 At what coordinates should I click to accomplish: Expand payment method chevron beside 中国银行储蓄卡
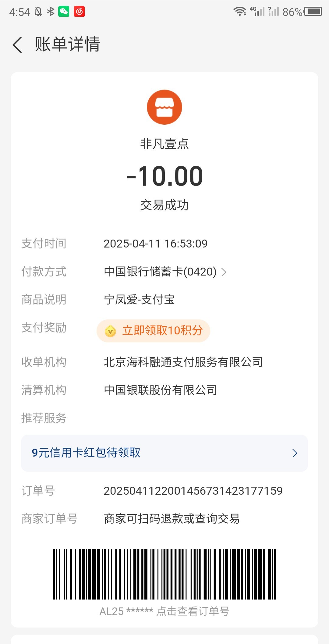[x=224, y=272]
